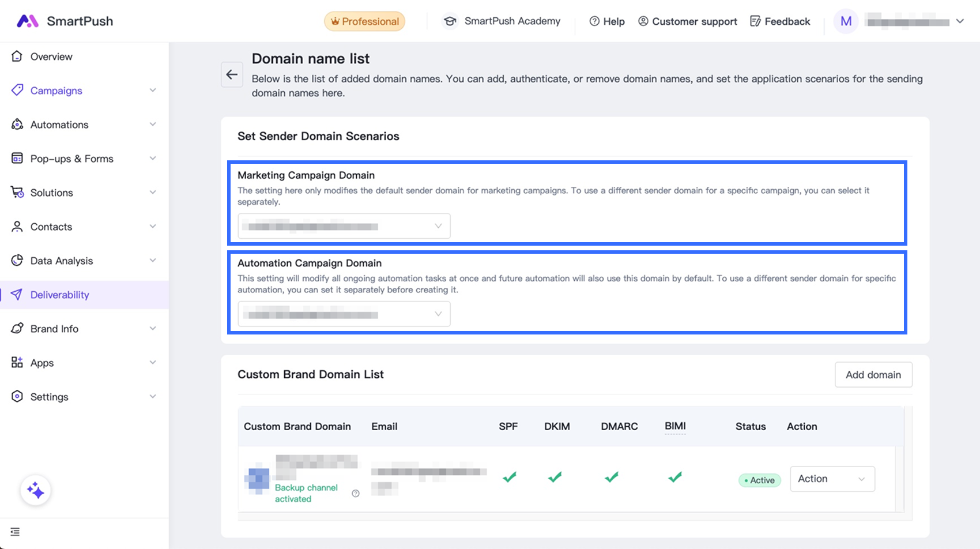Screen dimensions: 980x549
Task: Open the Action dropdown in domain row
Action: [832, 479]
